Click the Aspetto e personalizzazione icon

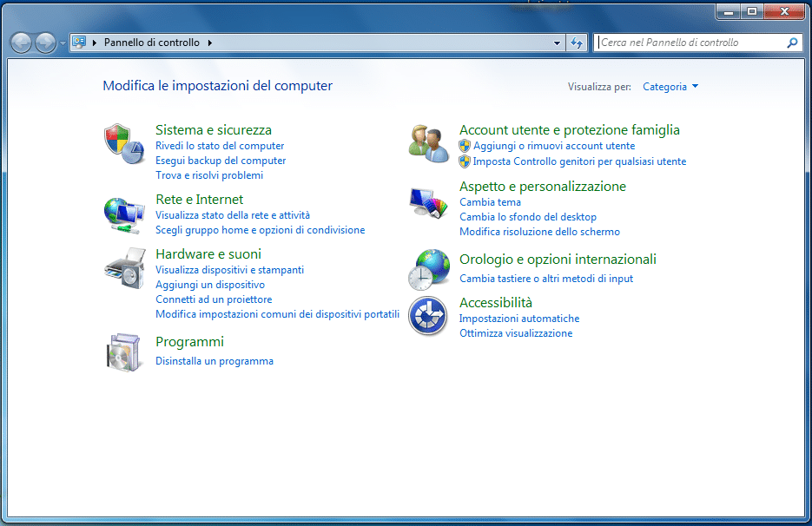(428, 203)
